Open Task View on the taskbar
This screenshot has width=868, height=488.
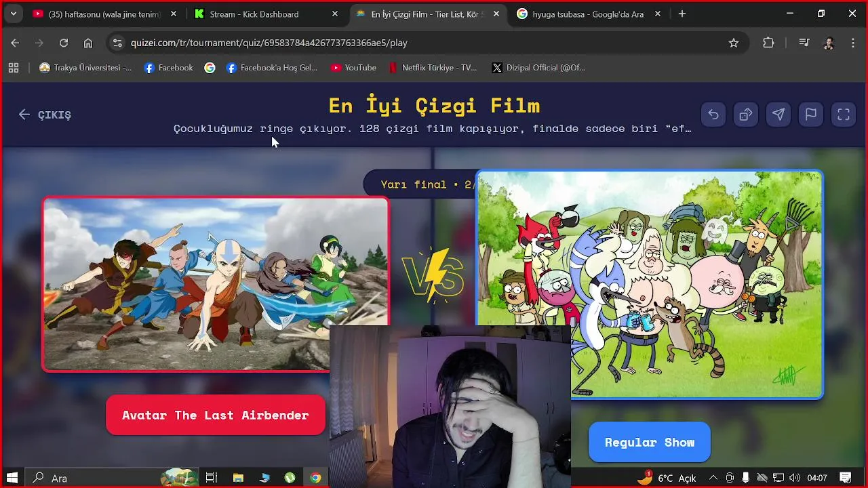[211, 478]
